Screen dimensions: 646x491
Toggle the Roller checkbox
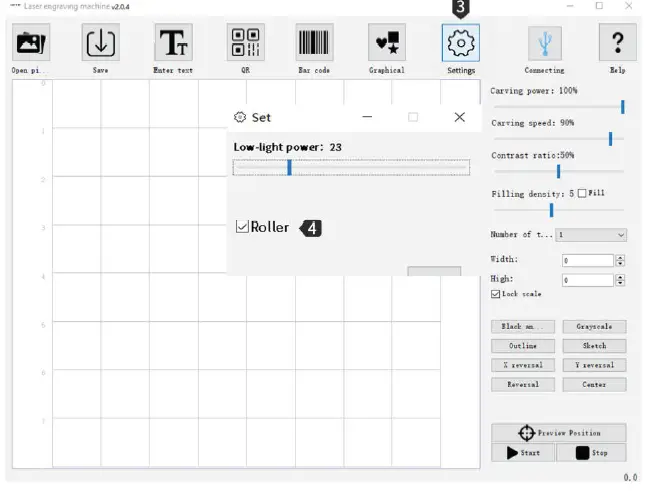coord(242,227)
